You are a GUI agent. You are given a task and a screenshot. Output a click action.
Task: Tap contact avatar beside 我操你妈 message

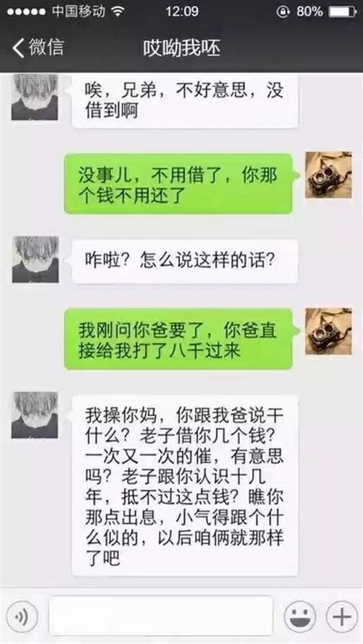point(34,415)
